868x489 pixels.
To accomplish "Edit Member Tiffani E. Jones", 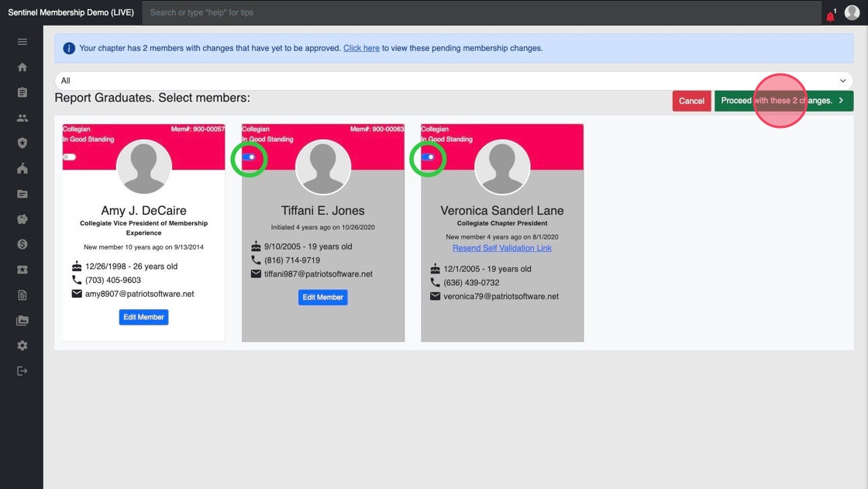I will click(x=322, y=298).
